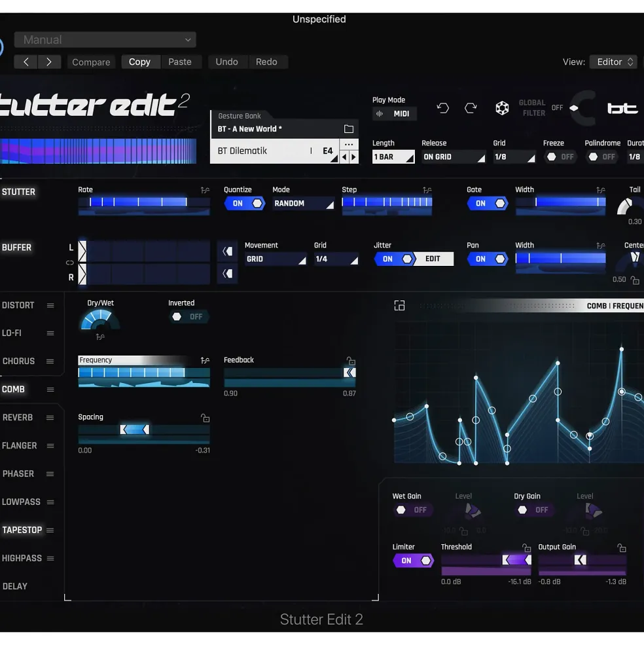The width and height of the screenshot is (644, 645).
Task: Click the COMB module reorder handle
Action: pyautogui.click(x=50, y=390)
